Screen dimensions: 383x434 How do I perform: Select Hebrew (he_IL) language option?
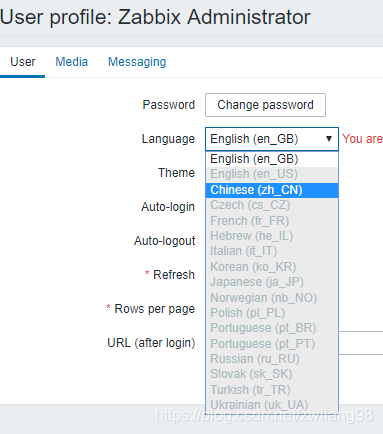(272, 236)
